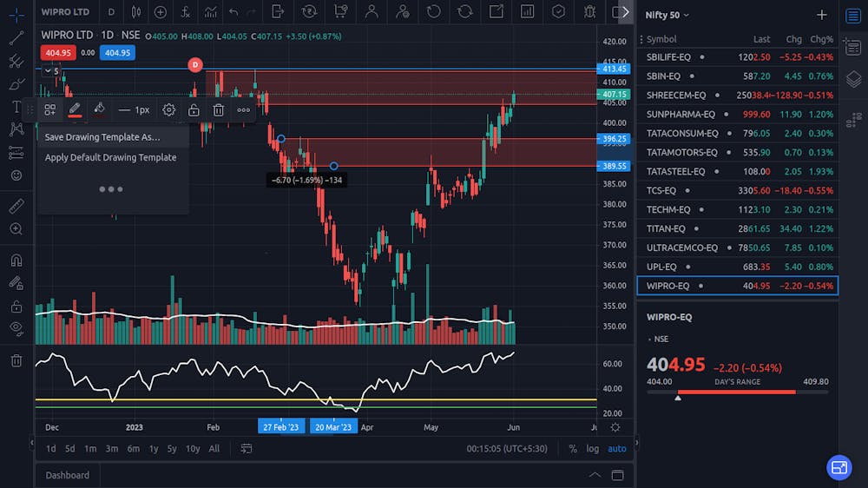
Task: Click the user profile icon in the toolbar
Action: tap(372, 11)
